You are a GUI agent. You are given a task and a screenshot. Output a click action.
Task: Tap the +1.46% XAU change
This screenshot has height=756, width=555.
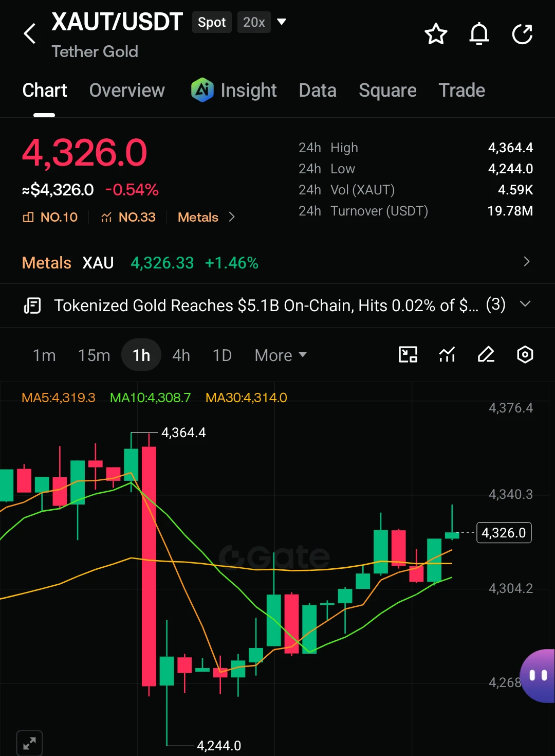click(x=231, y=263)
